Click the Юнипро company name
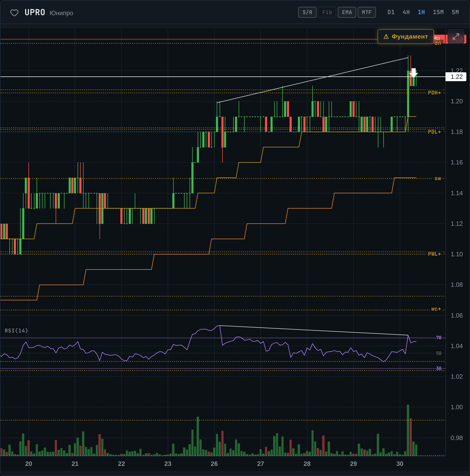 tap(61, 13)
